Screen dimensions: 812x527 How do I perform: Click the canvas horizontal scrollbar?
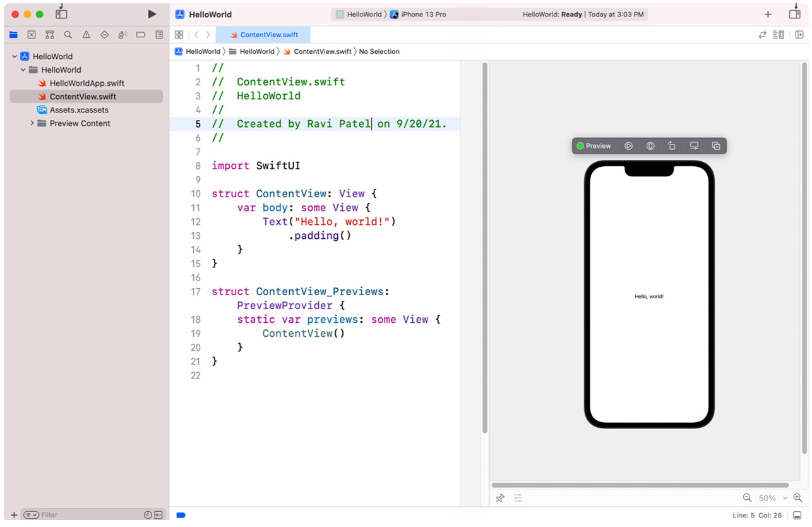tap(640, 485)
